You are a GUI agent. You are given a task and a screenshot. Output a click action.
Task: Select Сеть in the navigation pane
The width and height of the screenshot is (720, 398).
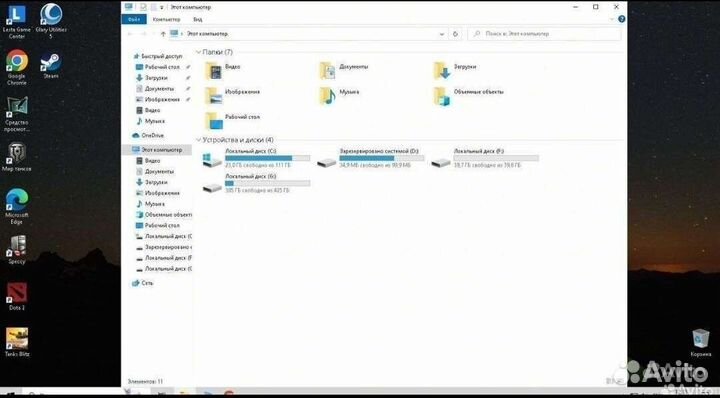pos(143,283)
